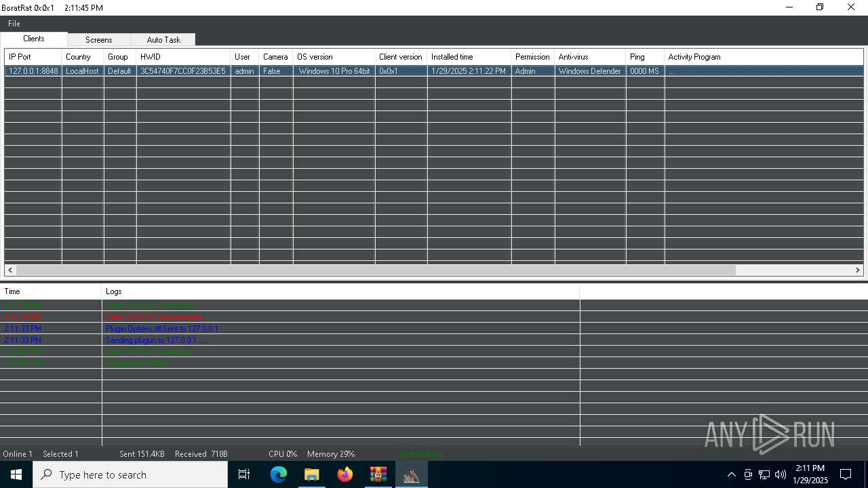The image size is (868, 488).
Task: Click the Activity Program column header
Action: 764,57
